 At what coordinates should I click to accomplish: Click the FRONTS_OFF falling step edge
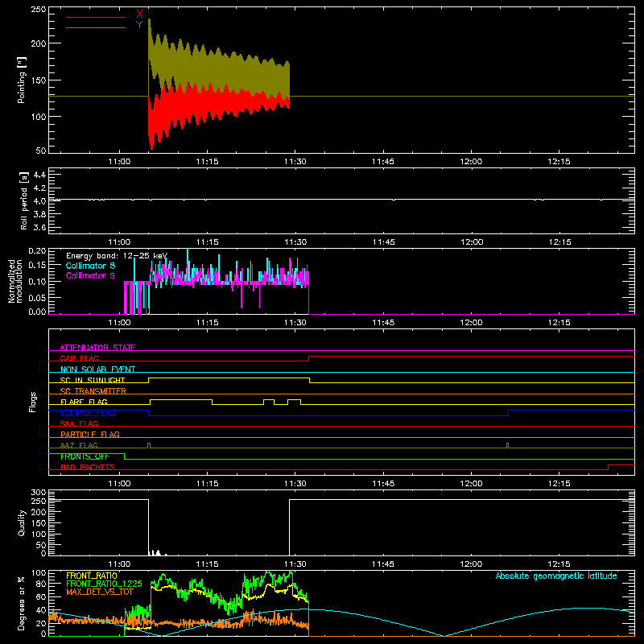(x=125, y=456)
